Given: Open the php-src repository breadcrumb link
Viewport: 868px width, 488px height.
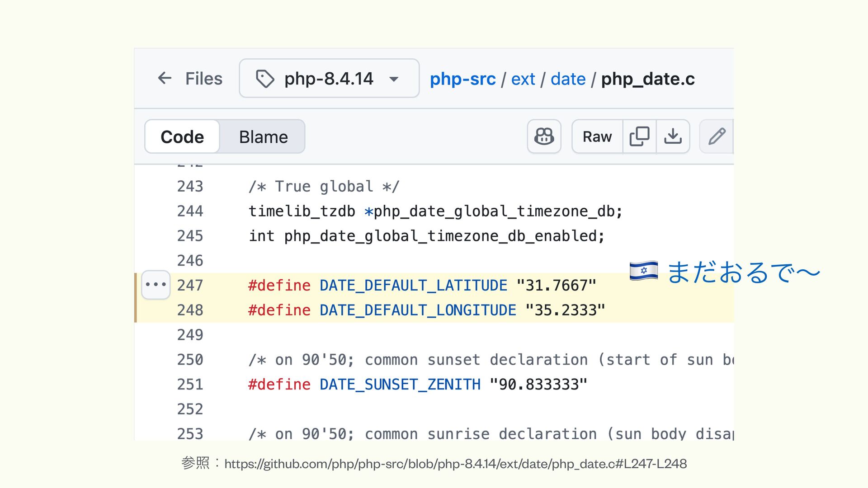Looking at the screenshot, I should pos(462,79).
